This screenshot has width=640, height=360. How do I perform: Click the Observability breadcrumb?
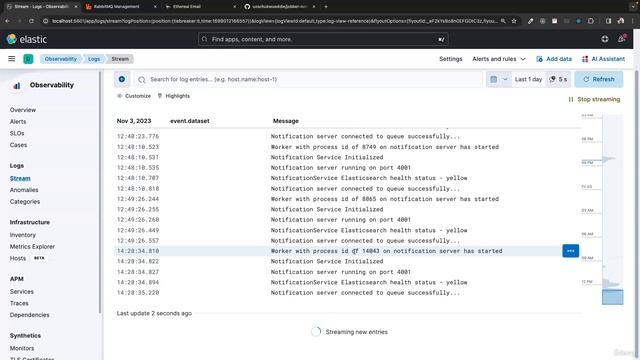point(61,59)
